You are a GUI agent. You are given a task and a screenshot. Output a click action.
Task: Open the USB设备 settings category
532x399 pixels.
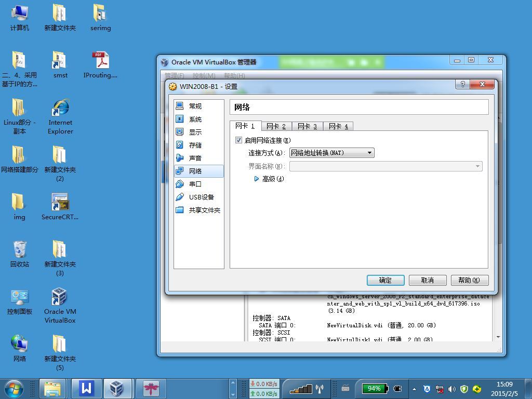[x=199, y=197]
